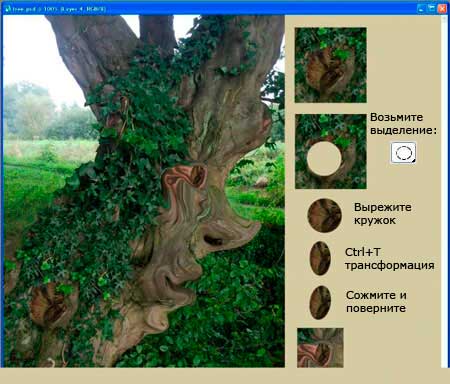
Task: Maximize the tree.psd document window
Action: 432,9
